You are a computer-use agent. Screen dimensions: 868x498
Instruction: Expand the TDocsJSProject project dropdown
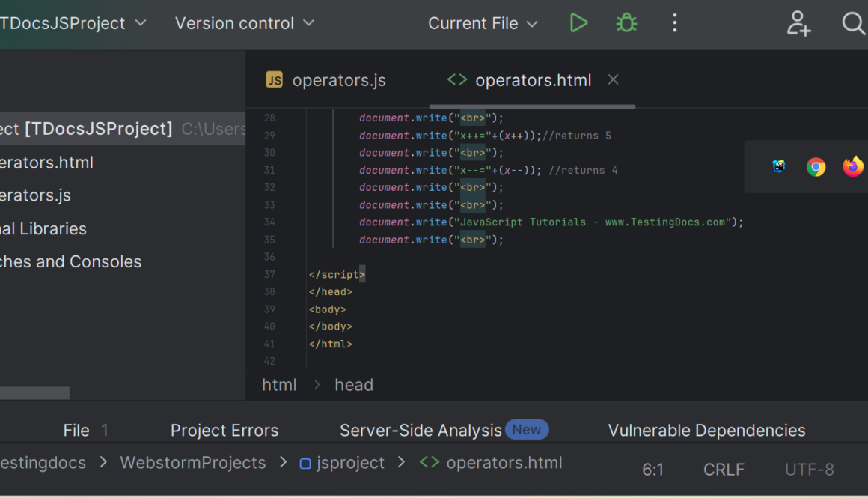click(x=73, y=24)
